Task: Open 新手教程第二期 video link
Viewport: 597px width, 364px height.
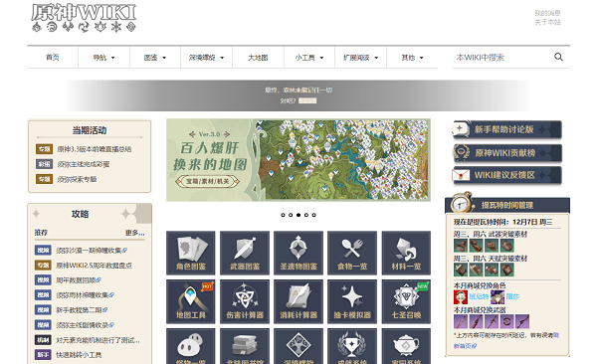Action: click(x=82, y=310)
